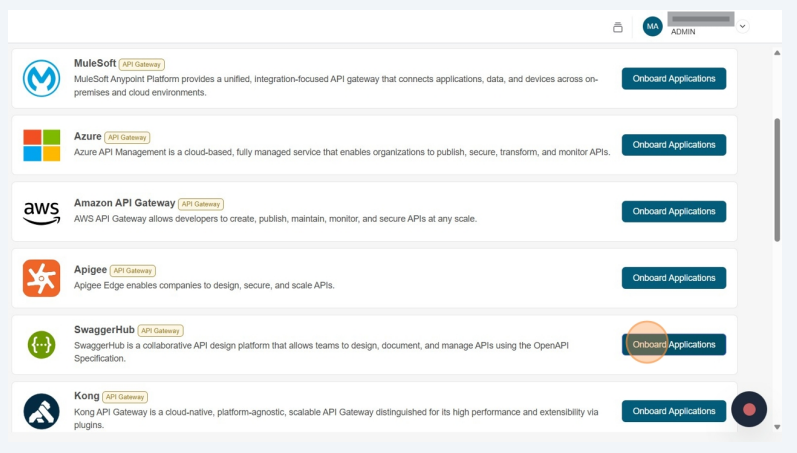This screenshot has height=453, width=797.
Task: Onboard applications for Amazon API Gateway
Action: click(673, 211)
